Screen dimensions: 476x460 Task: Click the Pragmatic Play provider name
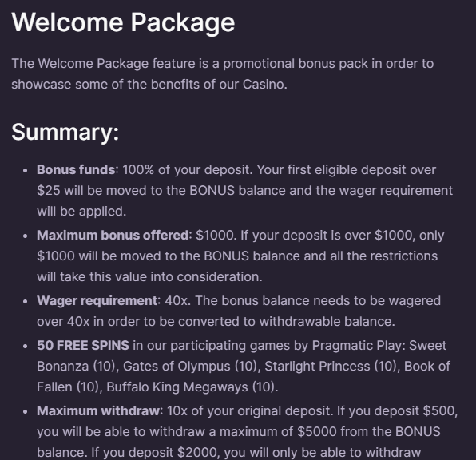[x=359, y=346]
